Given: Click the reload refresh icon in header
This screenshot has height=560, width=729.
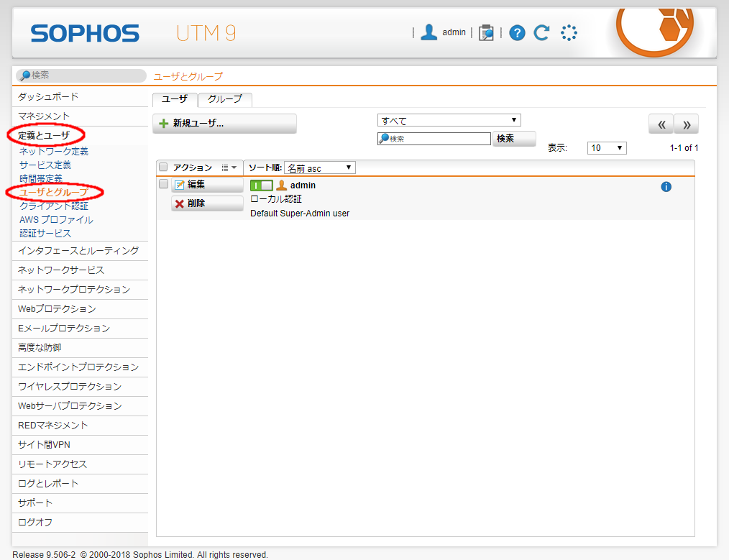Looking at the screenshot, I should (x=541, y=32).
